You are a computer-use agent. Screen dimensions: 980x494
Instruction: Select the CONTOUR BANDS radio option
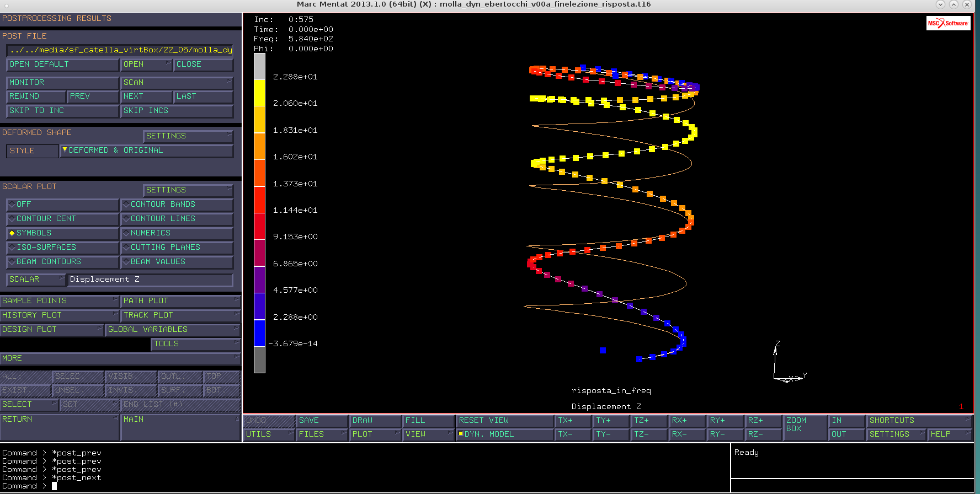(x=177, y=205)
